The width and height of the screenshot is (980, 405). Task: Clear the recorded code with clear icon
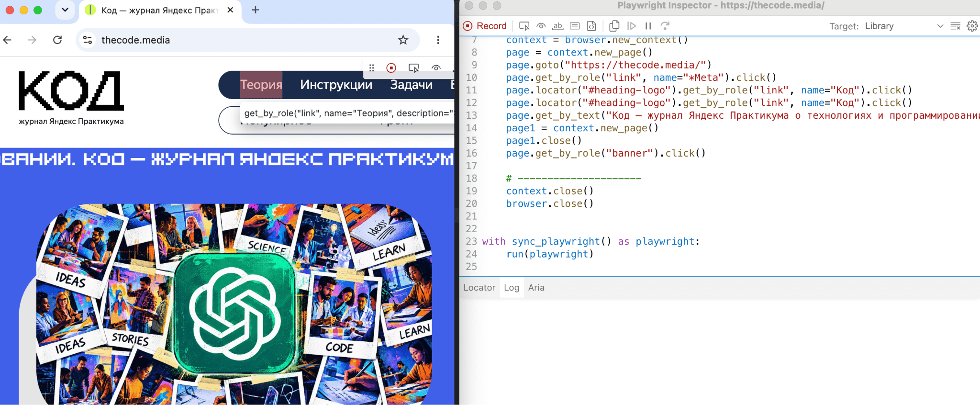[x=956, y=26]
